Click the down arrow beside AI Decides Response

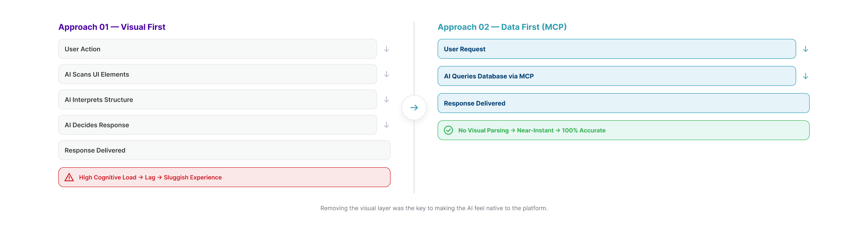pyautogui.click(x=386, y=125)
